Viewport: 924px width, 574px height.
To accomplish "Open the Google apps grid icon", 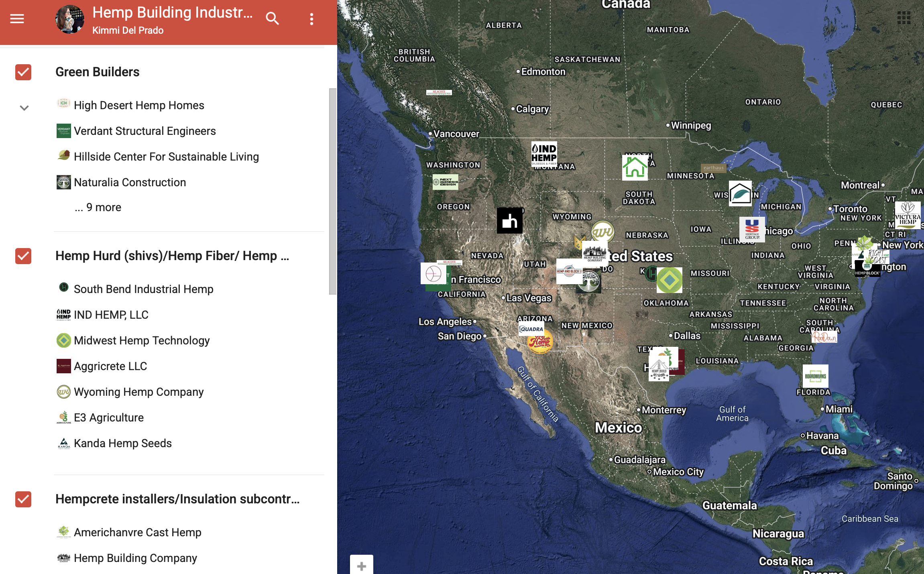I will [x=904, y=18].
